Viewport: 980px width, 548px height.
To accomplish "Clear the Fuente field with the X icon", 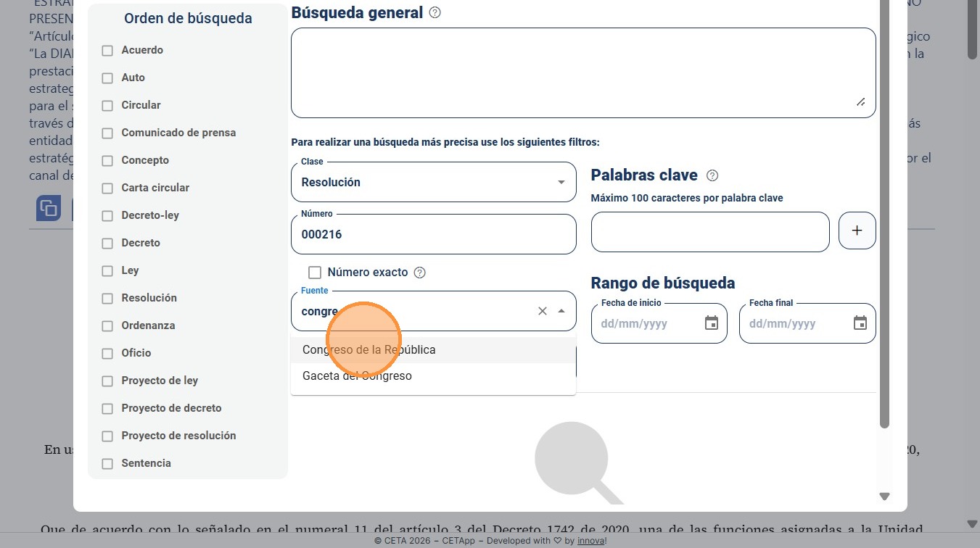I will tap(542, 311).
